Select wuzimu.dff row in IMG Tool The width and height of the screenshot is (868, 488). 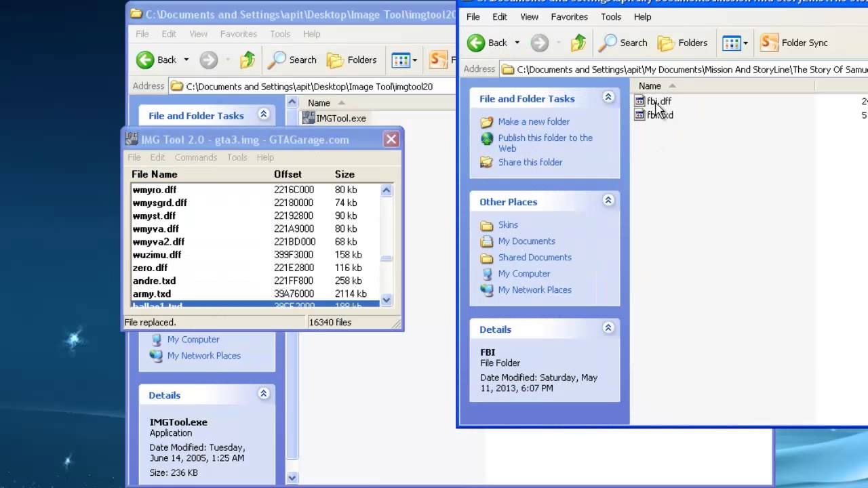(255, 255)
